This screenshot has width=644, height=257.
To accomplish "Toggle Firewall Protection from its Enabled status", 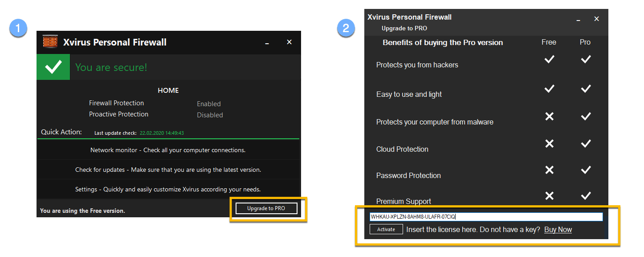I will (209, 104).
